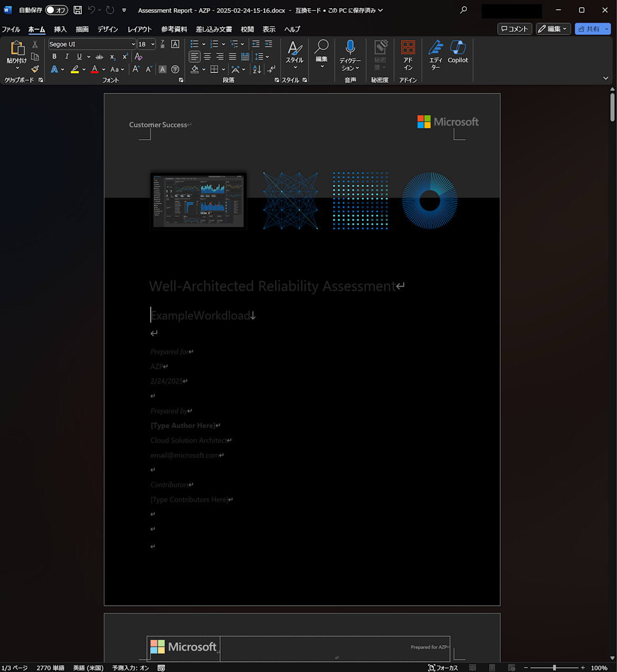Open the multilevel list dropdown

(x=243, y=44)
